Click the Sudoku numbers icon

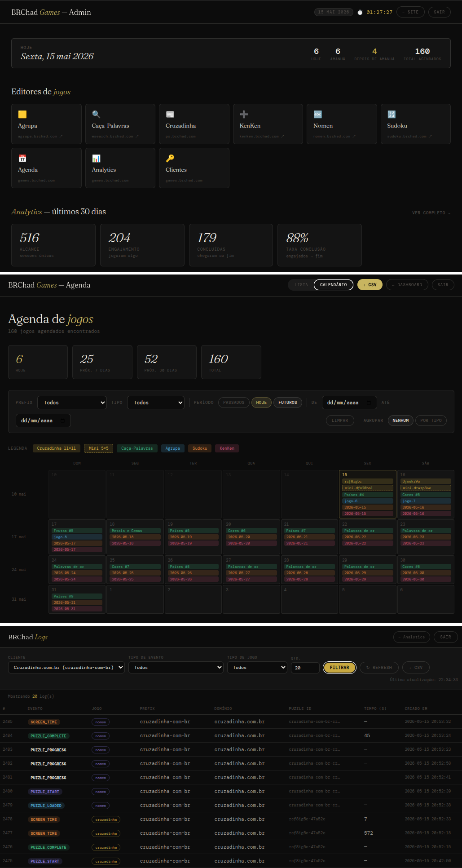pos(392,114)
